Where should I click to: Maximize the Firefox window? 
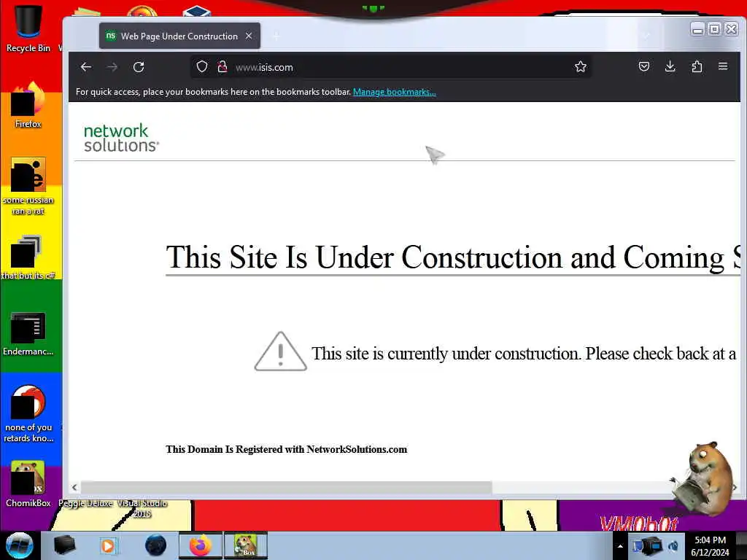[x=714, y=29]
